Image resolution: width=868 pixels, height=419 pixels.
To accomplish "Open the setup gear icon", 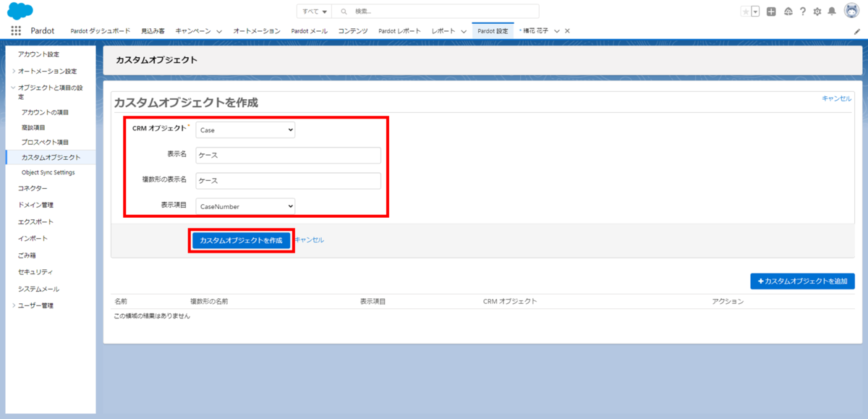I will click(x=817, y=12).
